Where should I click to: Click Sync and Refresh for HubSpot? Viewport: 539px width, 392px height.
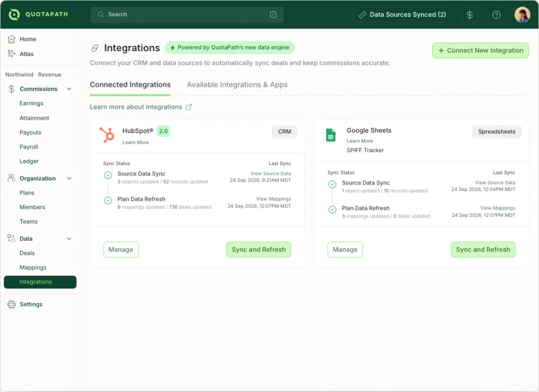[259, 250]
